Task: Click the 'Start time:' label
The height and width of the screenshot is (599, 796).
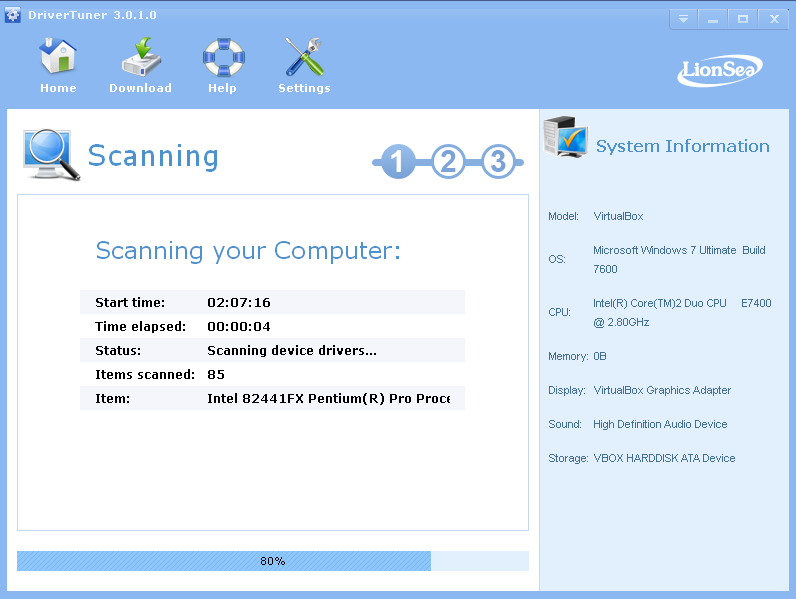Action: click(130, 303)
